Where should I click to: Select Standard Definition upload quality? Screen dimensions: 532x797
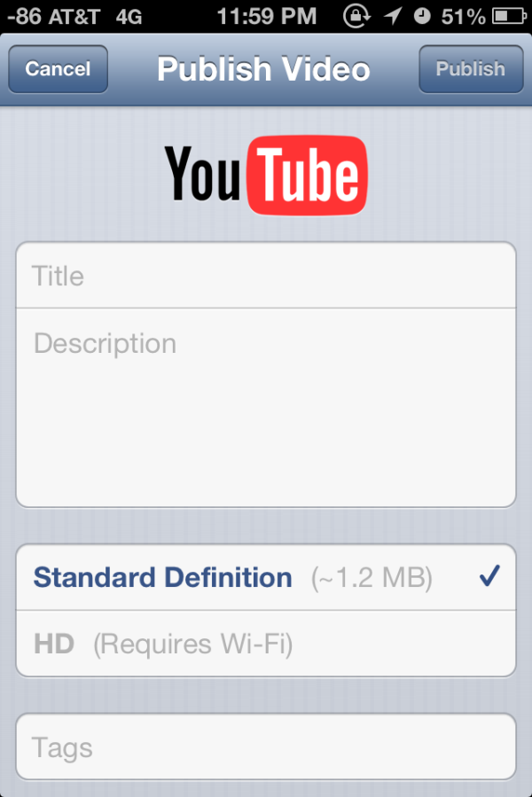coord(266,577)
